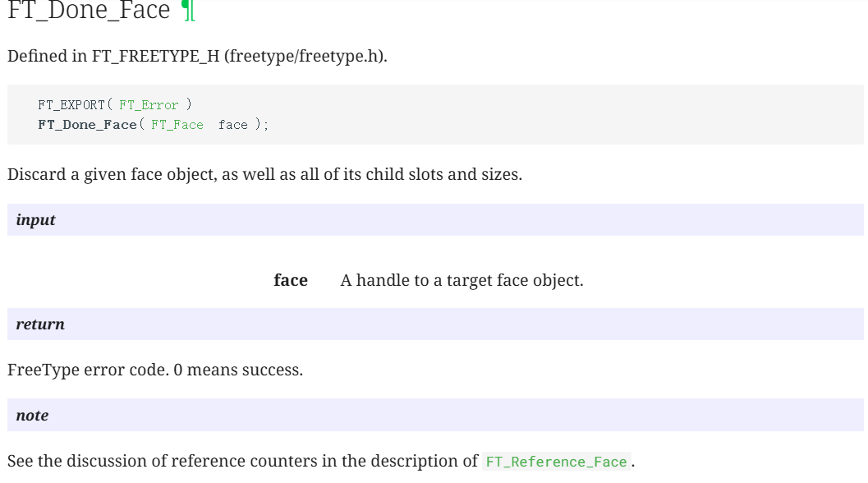The width and height of the screenshot is (868, 483).
Task: Click the 'face' argument in the code
Action: pos(233,125)
